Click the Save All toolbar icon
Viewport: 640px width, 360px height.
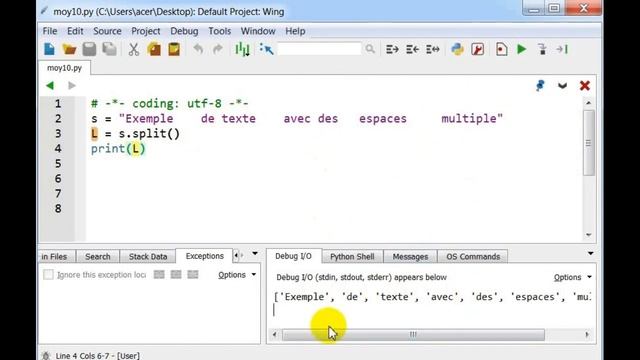(109, 49)
